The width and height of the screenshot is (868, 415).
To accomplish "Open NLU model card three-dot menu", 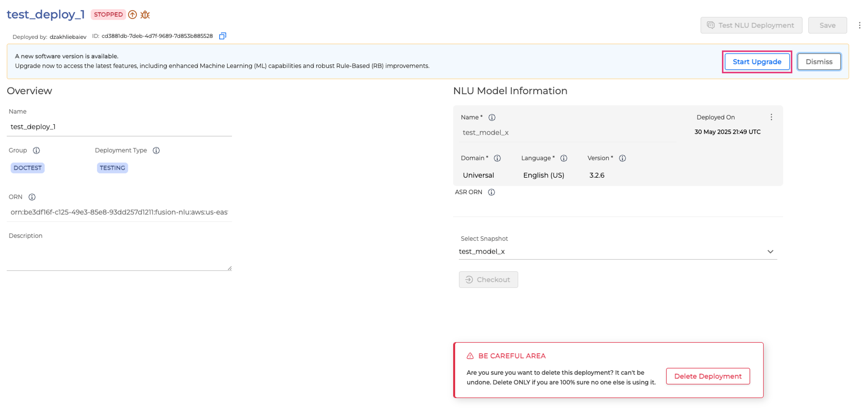I will tap(771, 117).
